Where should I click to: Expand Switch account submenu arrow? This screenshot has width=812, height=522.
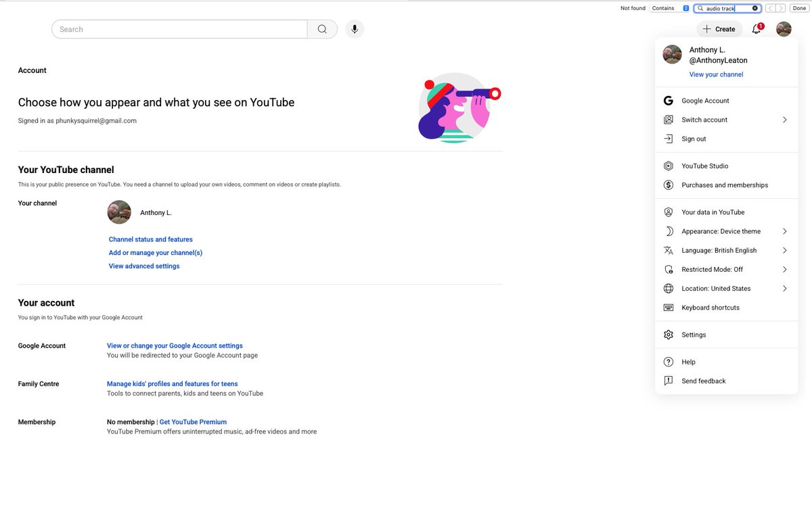785,120
